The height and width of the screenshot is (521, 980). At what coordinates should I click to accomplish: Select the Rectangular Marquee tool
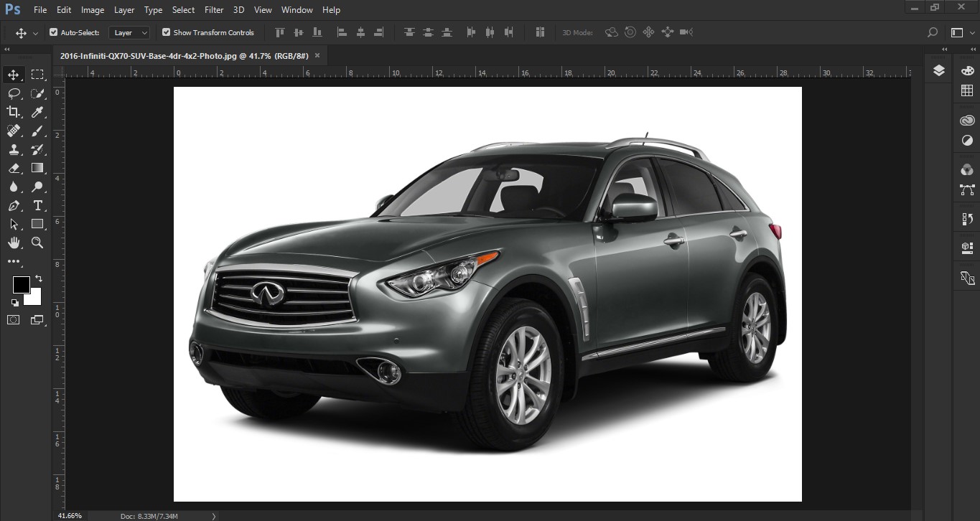coord(37,75)
